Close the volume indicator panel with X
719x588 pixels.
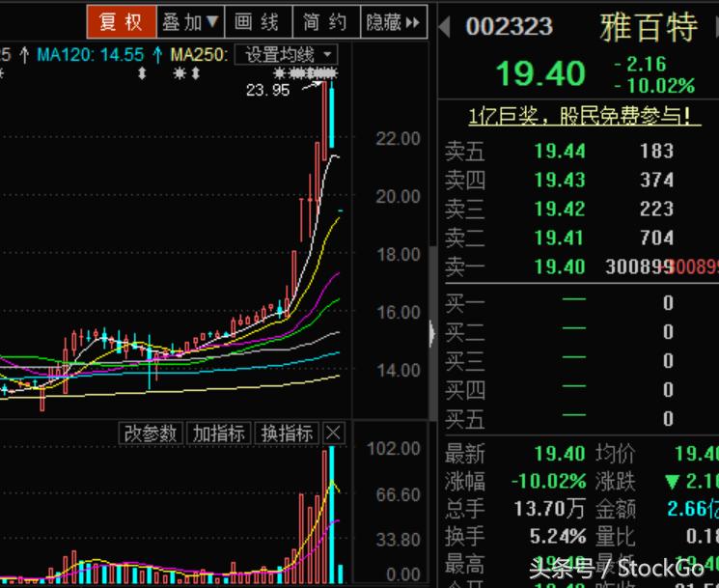pos(333,433)
